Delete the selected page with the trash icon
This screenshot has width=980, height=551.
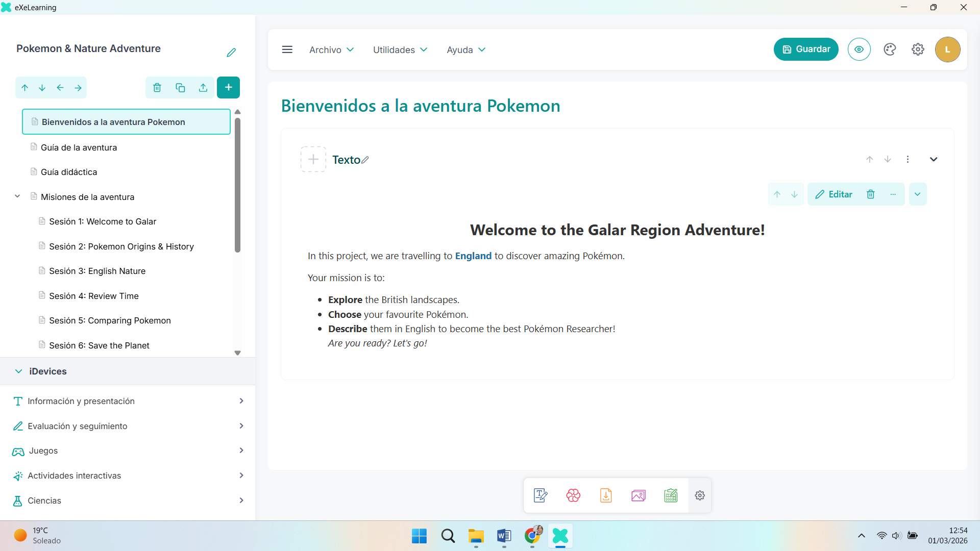point(157,87)
